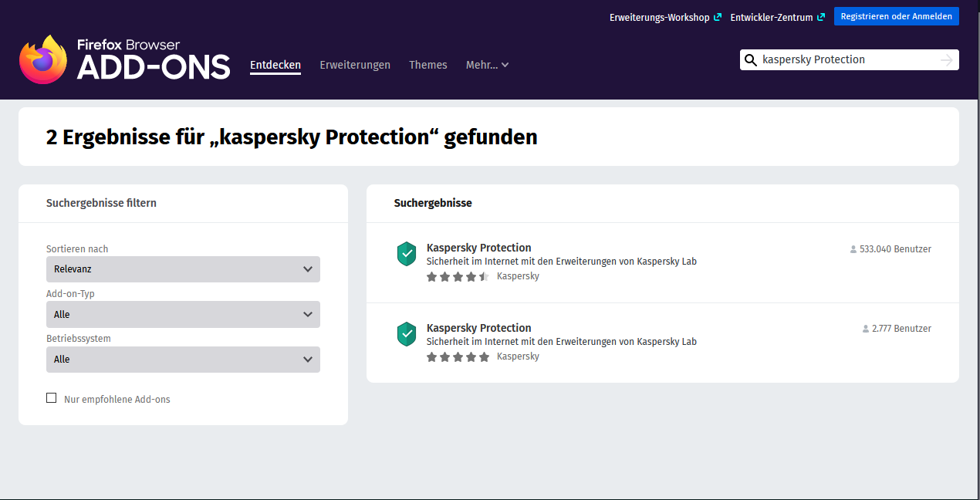This screenshot has width=980, height=500.
Task: Click the external link icon beside Entwickler-Zentrum
Action: (821, 17)
